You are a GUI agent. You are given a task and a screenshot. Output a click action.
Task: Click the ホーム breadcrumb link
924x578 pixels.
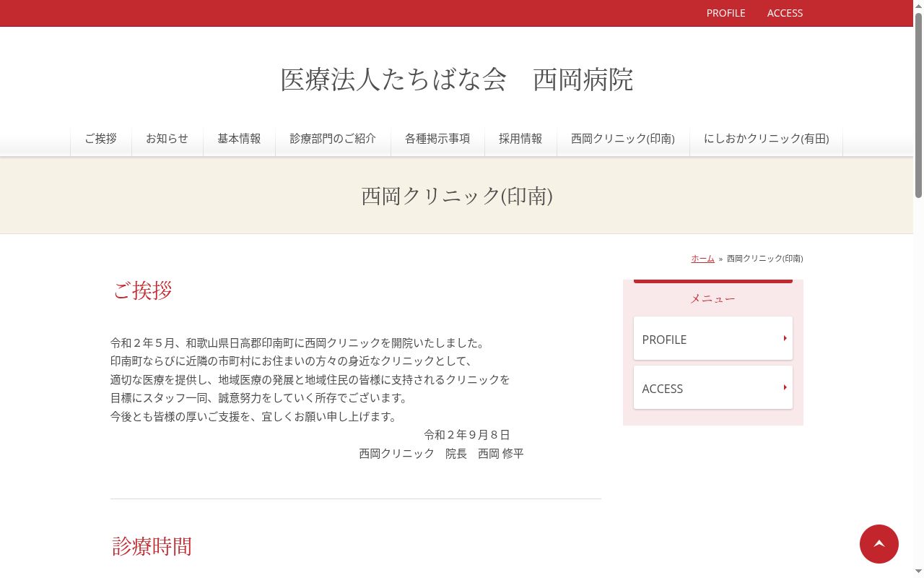click(x=702, y=259)
